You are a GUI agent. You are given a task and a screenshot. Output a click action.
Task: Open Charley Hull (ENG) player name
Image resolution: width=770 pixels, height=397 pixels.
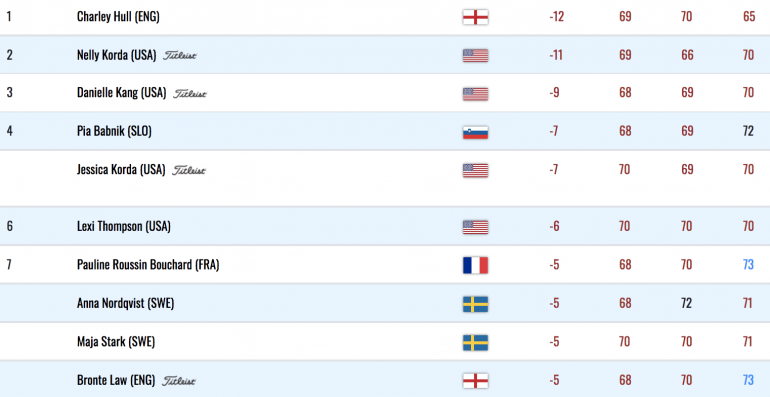coord(118,17)
